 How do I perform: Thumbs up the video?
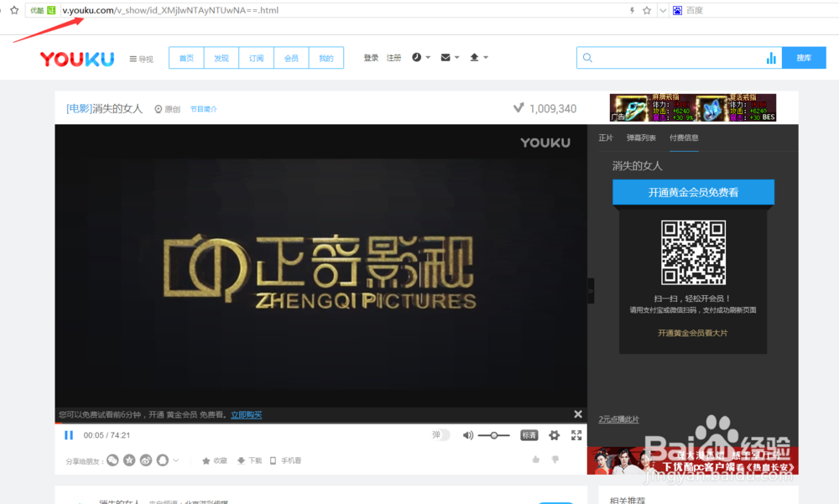point(535,460)
